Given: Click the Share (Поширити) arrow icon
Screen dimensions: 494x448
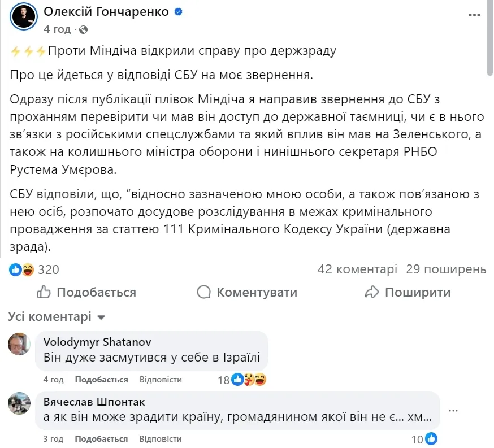Looking at the screenshot, I should (x=371, y=292).
